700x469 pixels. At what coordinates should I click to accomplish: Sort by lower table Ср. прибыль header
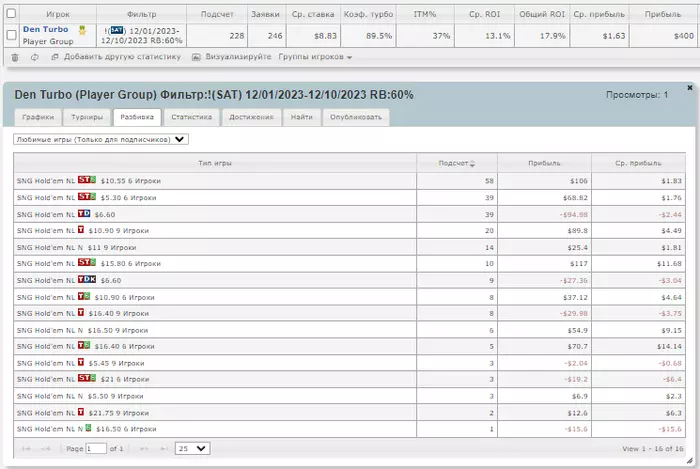pyautogui.click(x=638, y=163)
